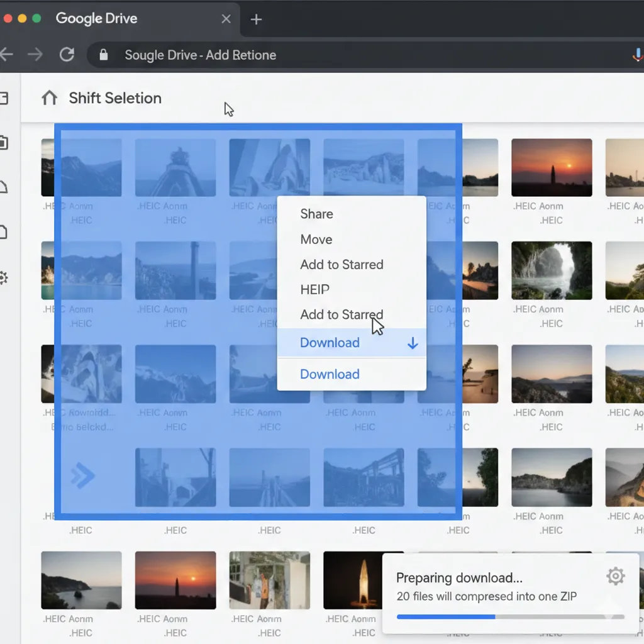Click .HEIC Aonm label under candle thumbnail
644x644 pixels.
[351, 619]
